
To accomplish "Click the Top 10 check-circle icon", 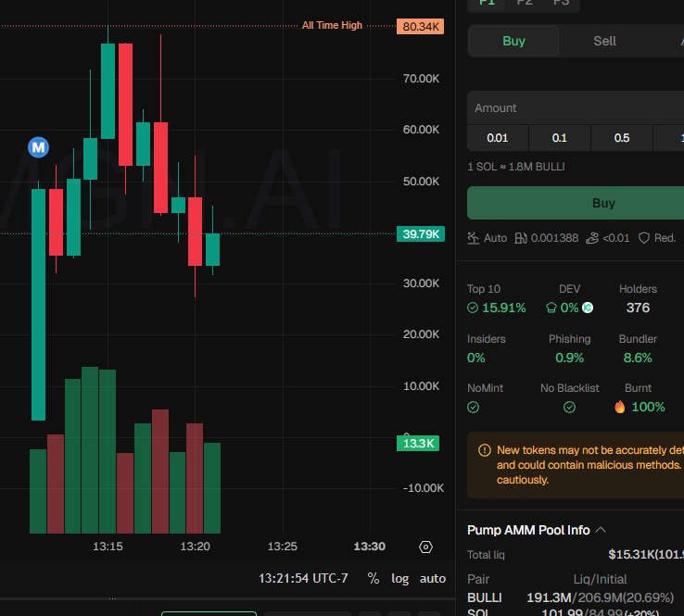I will pos(473,308).
